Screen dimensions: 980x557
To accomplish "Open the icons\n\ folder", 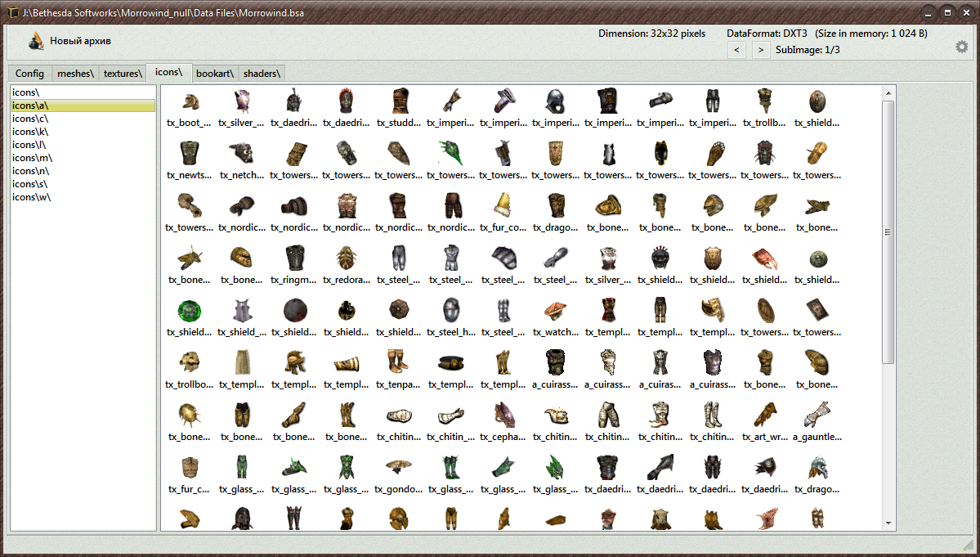I will (83, 171).
